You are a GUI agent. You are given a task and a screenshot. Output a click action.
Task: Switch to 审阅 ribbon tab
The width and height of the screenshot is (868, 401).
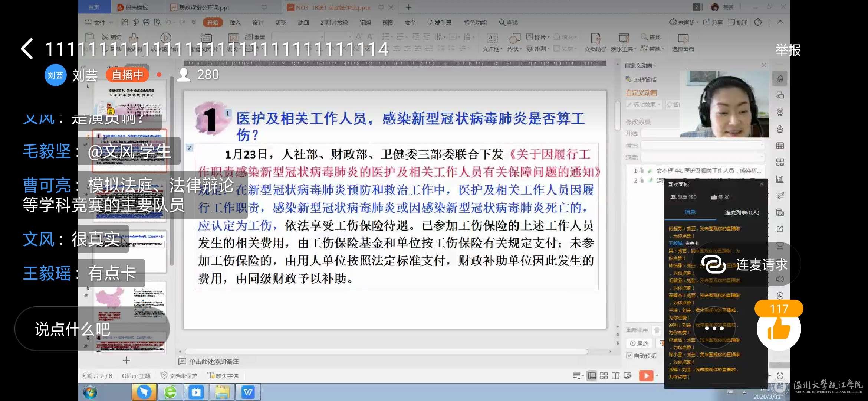[x=365, y=22]
